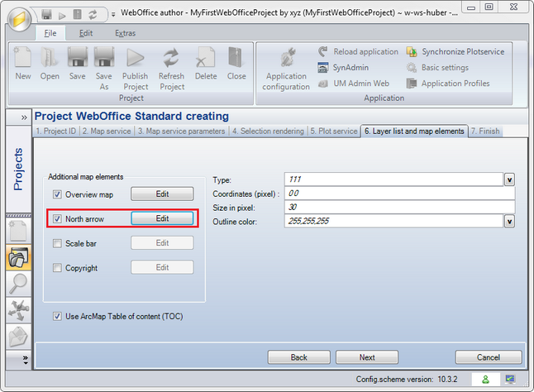Close the project via ribbon Close icon
534x392 pixels.
[236, 57]
